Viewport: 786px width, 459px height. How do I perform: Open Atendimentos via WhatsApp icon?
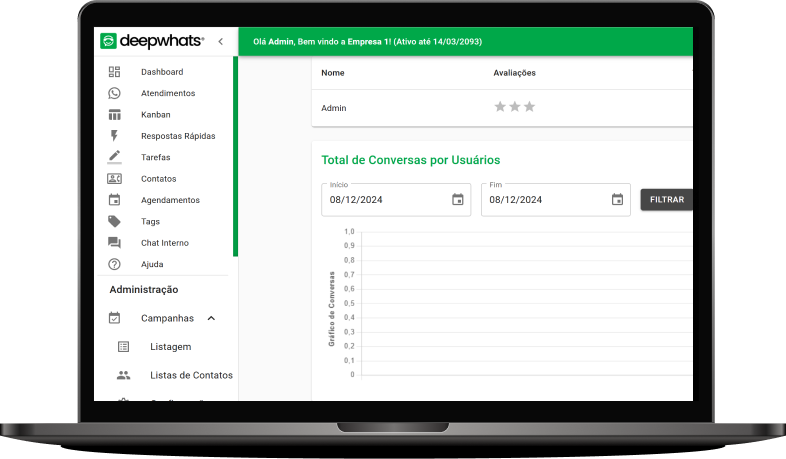pos(114,93)
